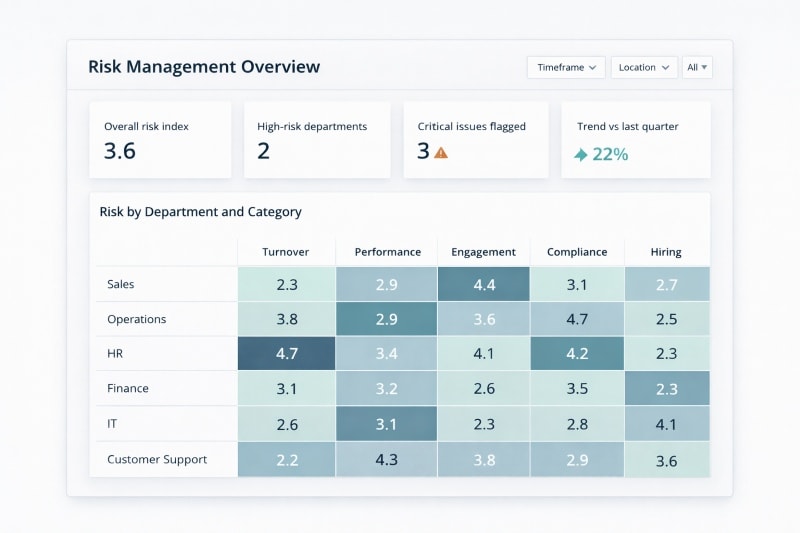
Task: Select the Operations row label
Action: [137, 319]
